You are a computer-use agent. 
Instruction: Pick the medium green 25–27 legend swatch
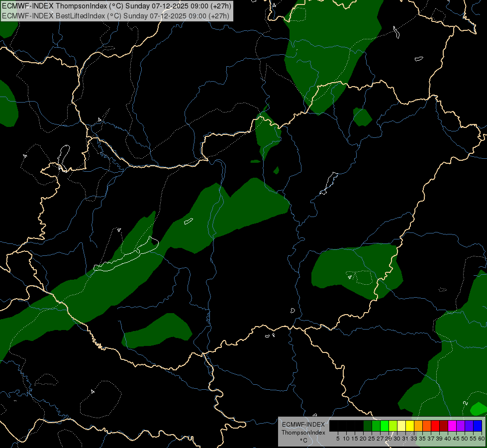pos(376,426)
